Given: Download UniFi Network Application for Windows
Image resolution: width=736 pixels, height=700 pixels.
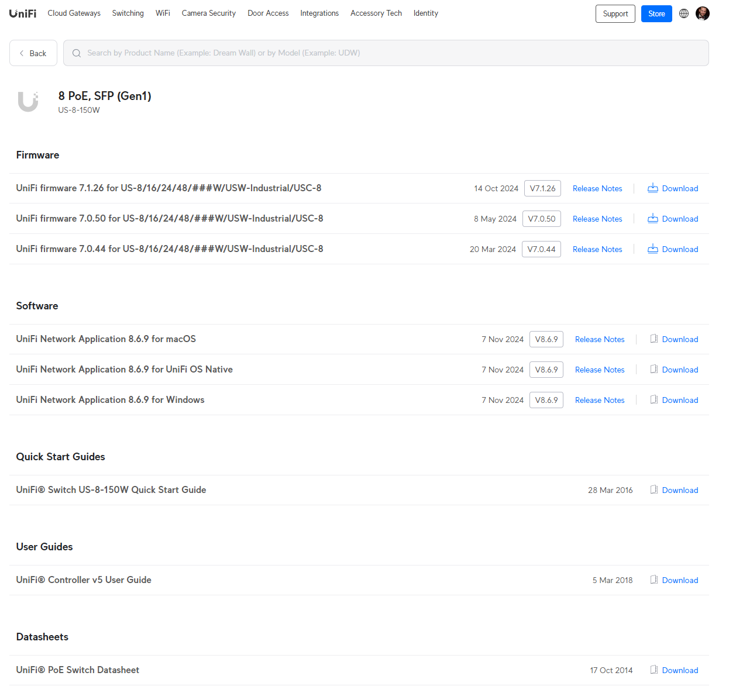Looking at the screenshot, I should click(x=679, y=400).
